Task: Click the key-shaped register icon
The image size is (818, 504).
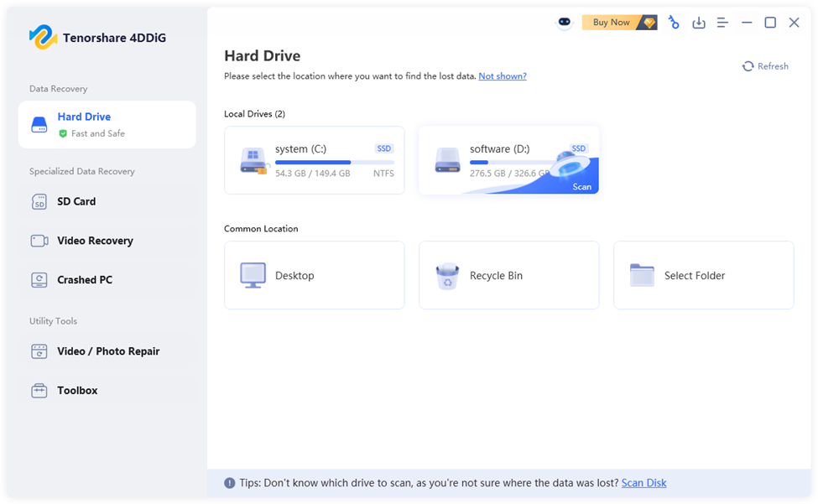Action: 673,23
